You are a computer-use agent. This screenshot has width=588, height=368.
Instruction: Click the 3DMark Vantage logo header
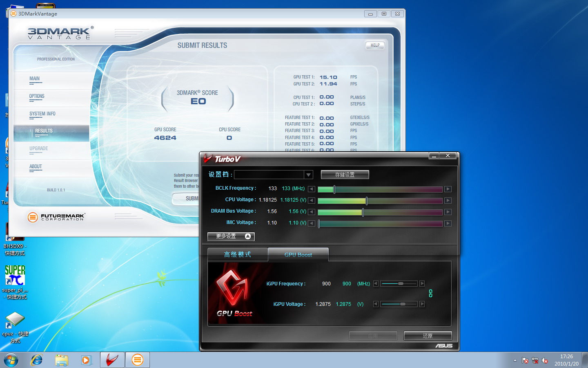[60, 33]
